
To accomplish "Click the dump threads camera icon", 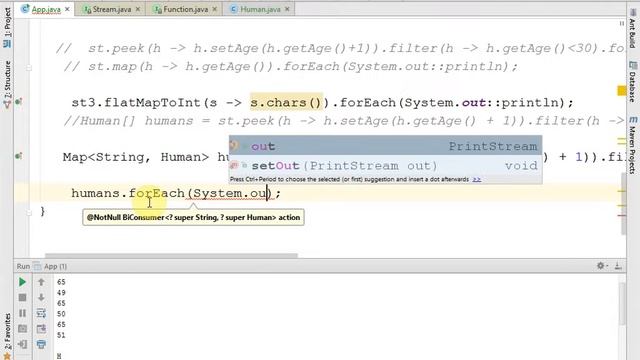I will point(22,329).
